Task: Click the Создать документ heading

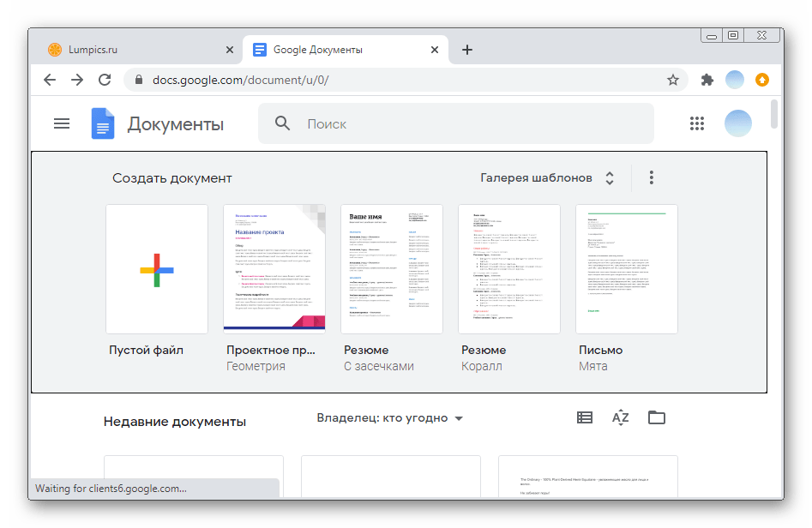Action: pos(172,178)
